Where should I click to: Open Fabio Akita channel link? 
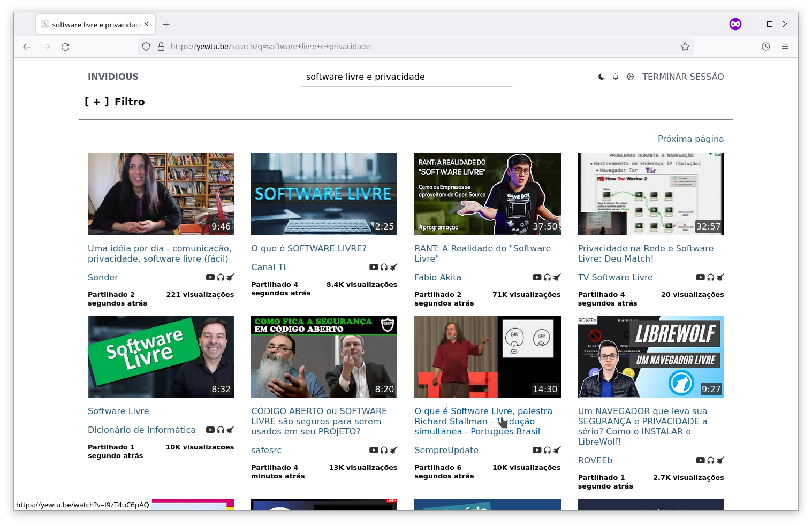click(x=438, y=277)
